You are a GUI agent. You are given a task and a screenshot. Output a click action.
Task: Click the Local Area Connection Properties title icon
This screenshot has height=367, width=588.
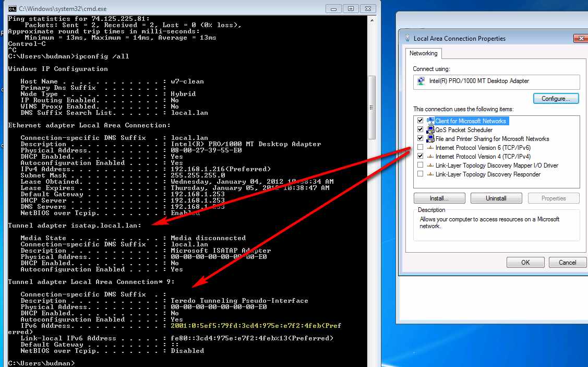point(407,38)
